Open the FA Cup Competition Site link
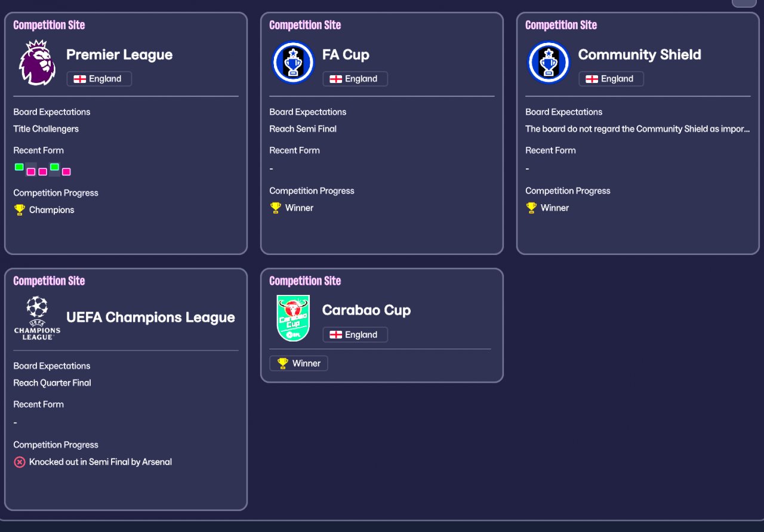 [x=305, y=25]
